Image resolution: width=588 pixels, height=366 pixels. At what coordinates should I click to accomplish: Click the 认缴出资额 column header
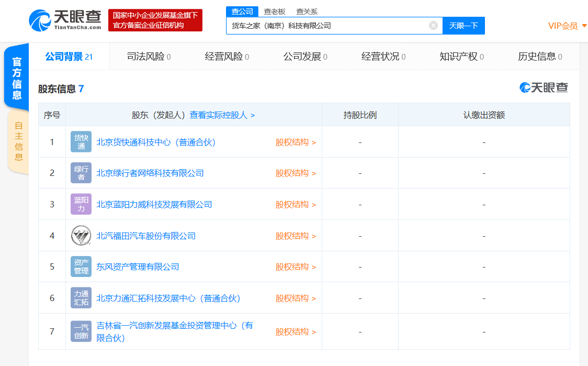coord(484,115)
